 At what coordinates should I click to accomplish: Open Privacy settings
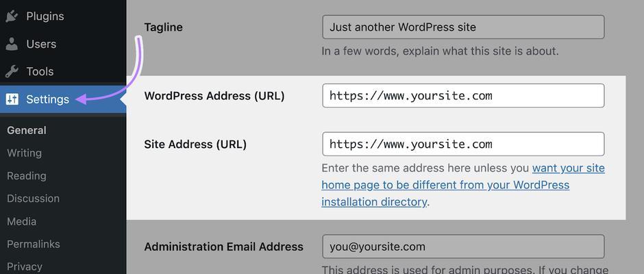tap(25, 266)
